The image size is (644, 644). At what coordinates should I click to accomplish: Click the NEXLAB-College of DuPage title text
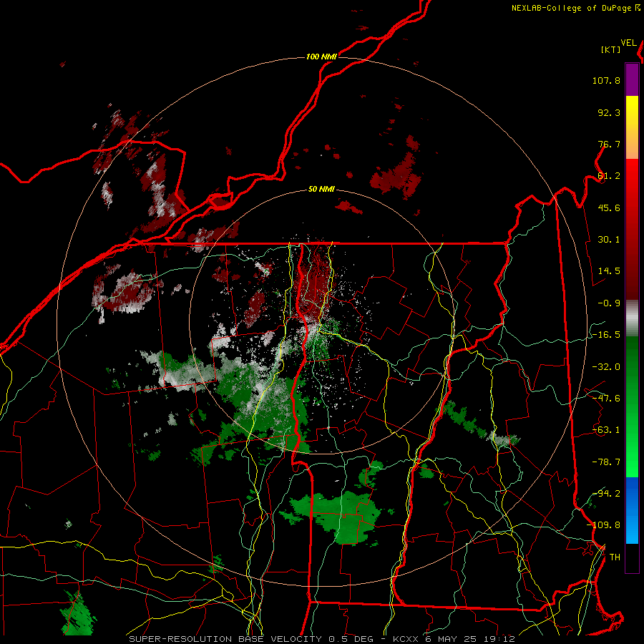571,8
